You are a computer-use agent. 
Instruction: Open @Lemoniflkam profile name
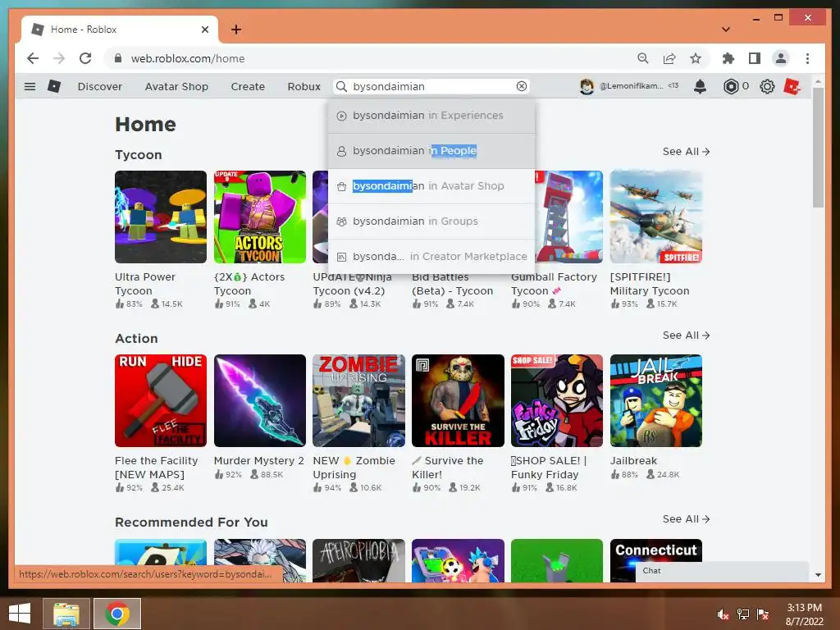(x=631, y=85)
